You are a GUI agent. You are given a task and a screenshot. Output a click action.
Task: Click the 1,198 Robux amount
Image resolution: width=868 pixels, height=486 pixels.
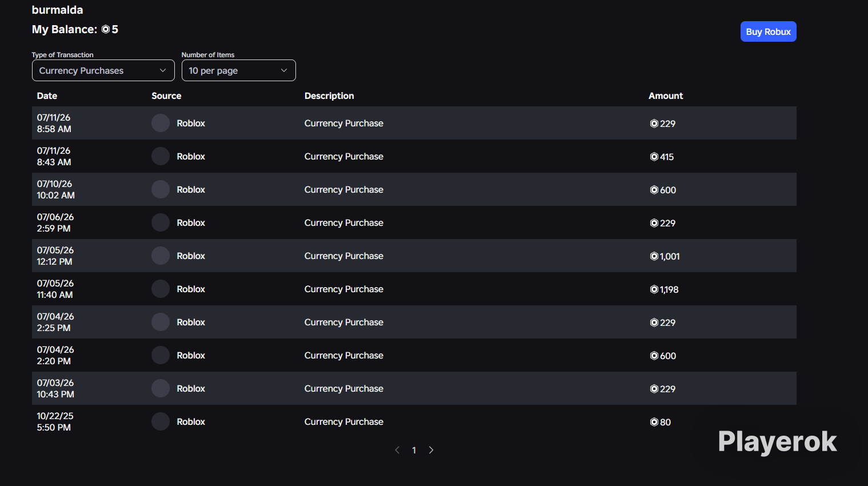pyautogui.click(x=665, y=289)
